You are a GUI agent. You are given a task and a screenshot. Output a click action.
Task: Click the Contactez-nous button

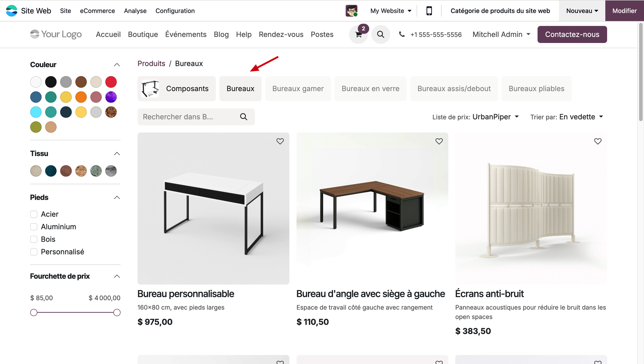pos(572,35)
